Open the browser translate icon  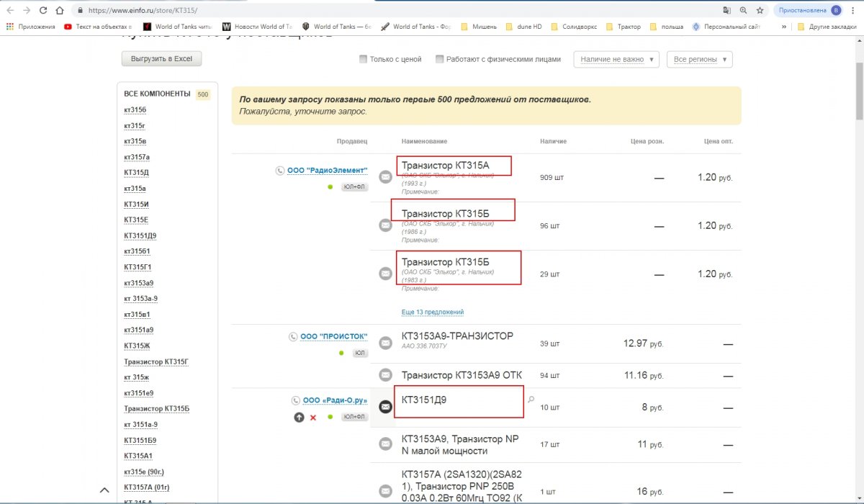[x=726, y=11]
